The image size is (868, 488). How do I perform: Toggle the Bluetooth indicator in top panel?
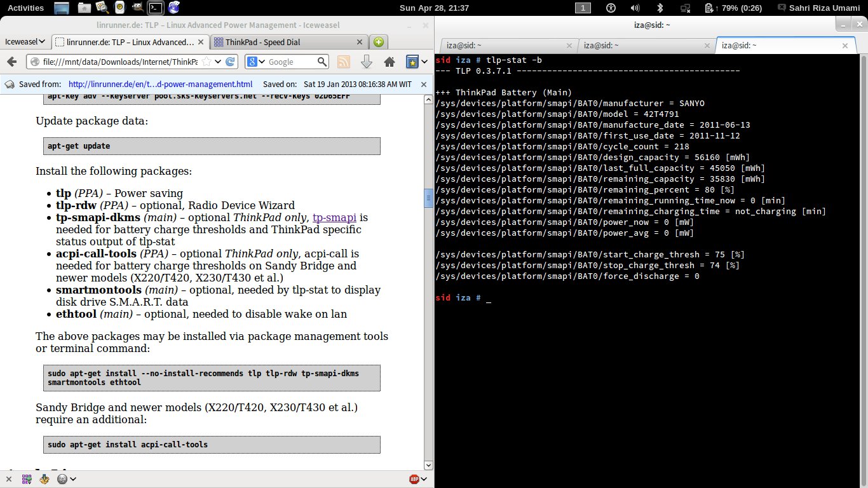660,8
